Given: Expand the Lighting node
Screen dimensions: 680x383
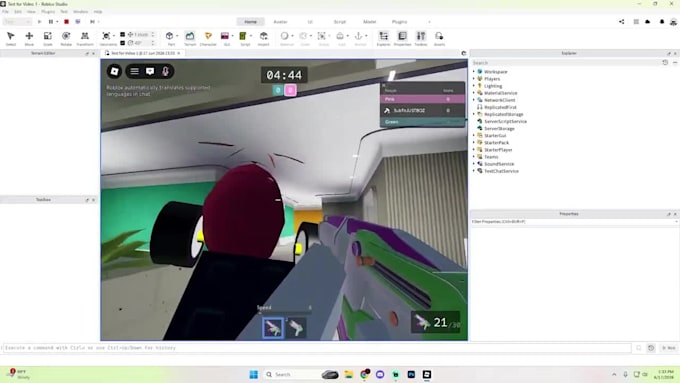Looking at the screenshot, I should point(474,86).
